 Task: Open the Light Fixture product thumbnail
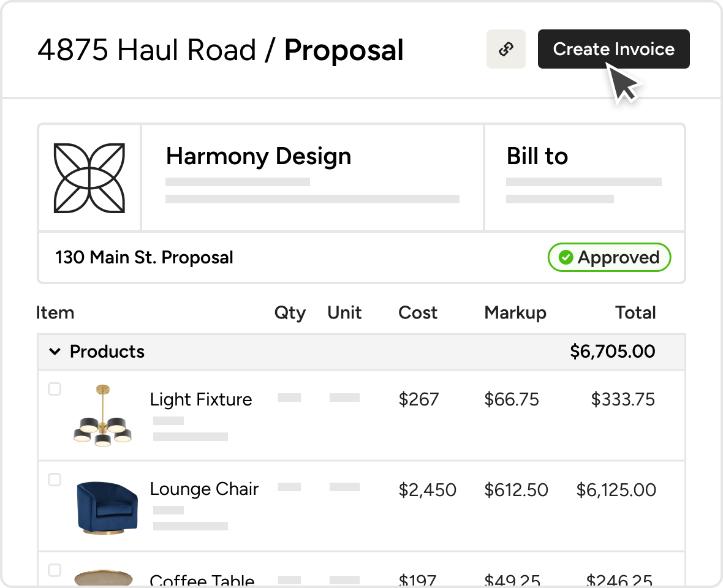[102, 414]
